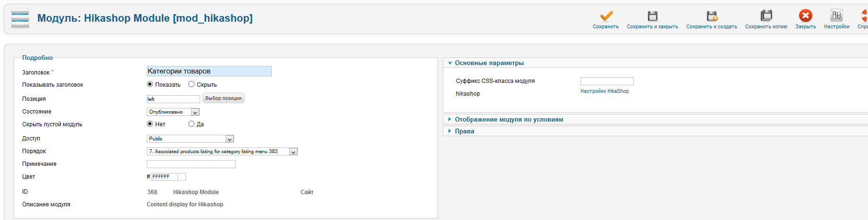This screenshot has width=868, height=220.
Task: Expand Отображение модуля по условиям section
Action: pos(509,120)
